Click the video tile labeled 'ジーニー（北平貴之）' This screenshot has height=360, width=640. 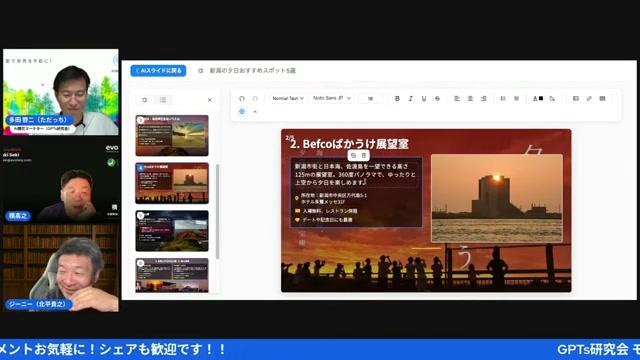coord(61,268)
